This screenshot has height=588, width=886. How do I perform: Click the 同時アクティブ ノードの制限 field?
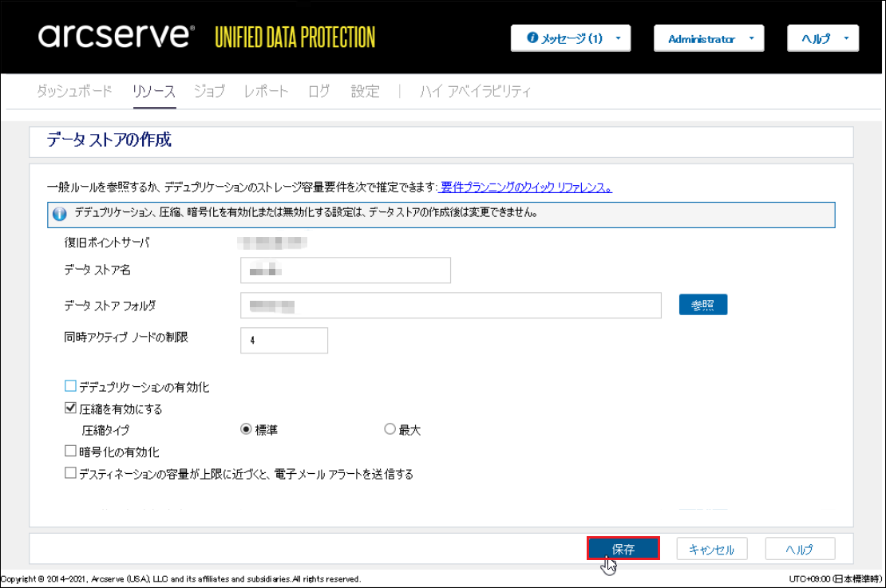pyautogui.click(x=284, y=340)
